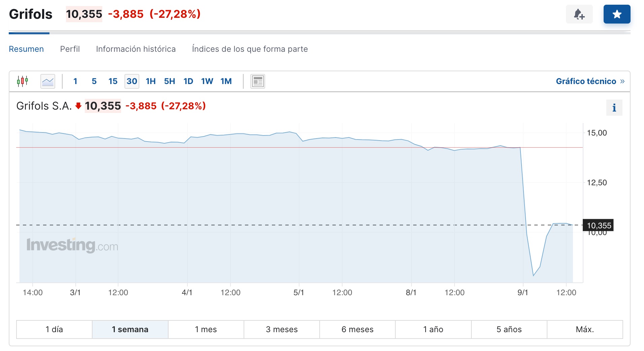The image size is (644, 351).
Task: Switch to candlestick chart type
Action: tap(23, 81)
